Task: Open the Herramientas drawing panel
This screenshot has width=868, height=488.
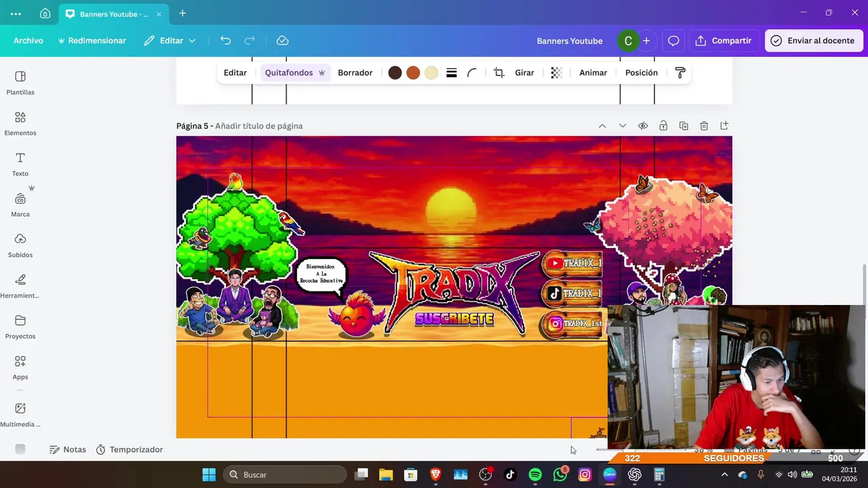Action: [x=20, y=286]
